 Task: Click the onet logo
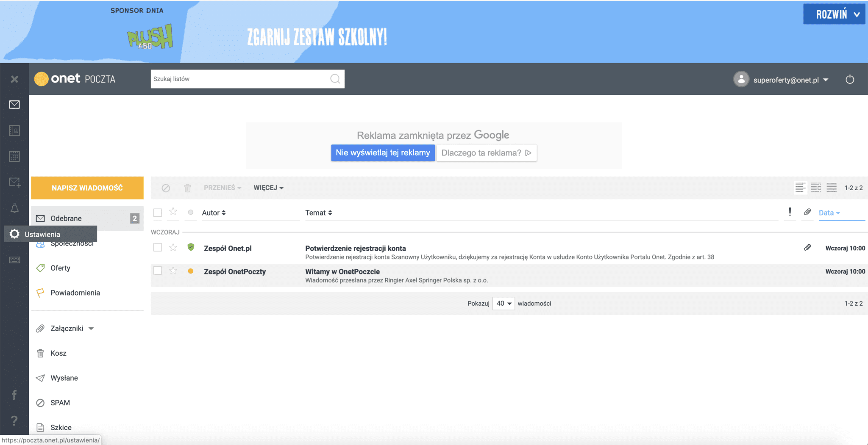[58, 79]
